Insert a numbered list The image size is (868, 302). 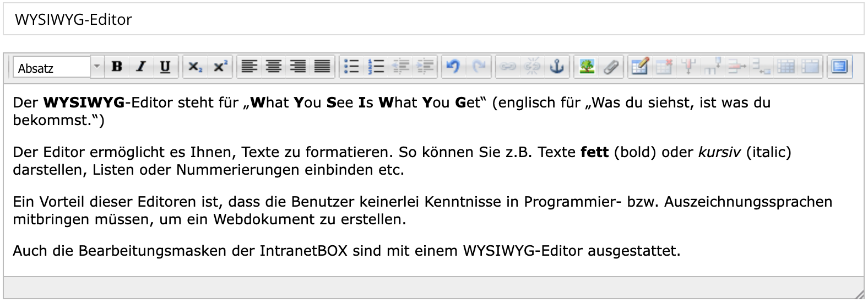pyautogui.click(x=376, y=67)
